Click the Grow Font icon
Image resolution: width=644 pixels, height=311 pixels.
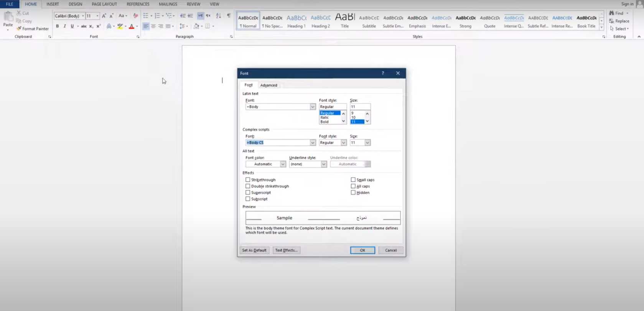104,16
